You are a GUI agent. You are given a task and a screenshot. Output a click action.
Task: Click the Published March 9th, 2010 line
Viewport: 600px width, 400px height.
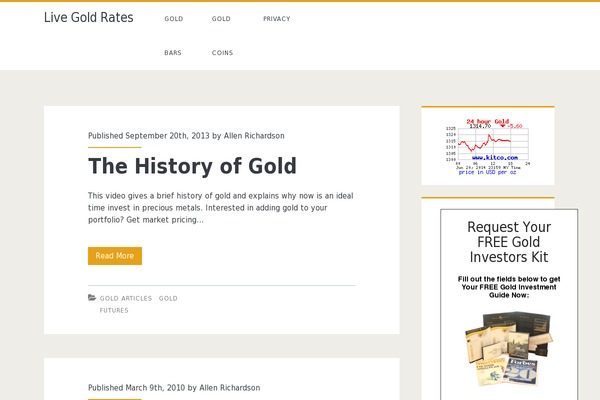point(174,388)
